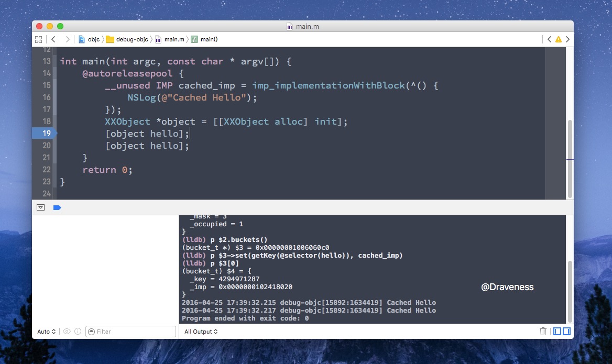The height and width of the screenshot is (364, 612).
Task: Click 'p $2.buckets()' command in console
Action: click(x=239, y=239)
